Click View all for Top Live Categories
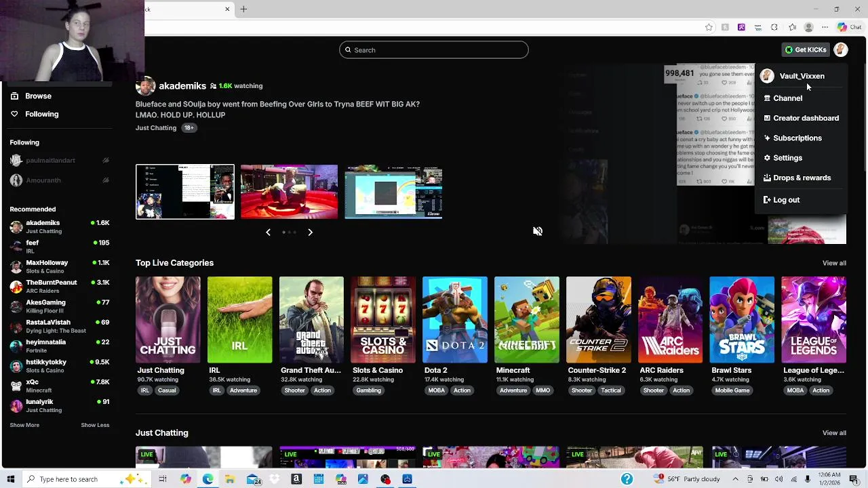 tap(834, 263)
